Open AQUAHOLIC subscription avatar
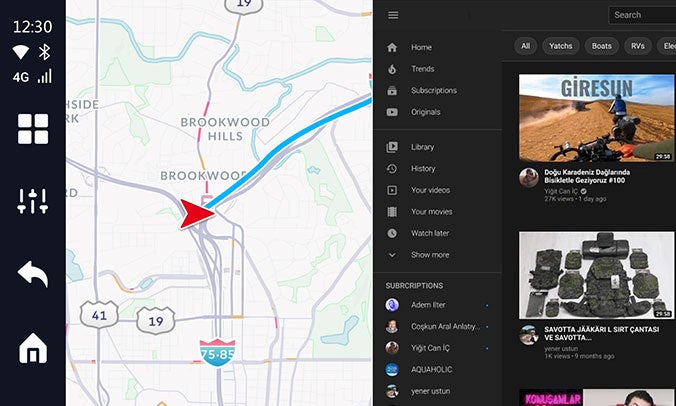Image resolution: width=676 pixels, height=406 pixels. 392,369
